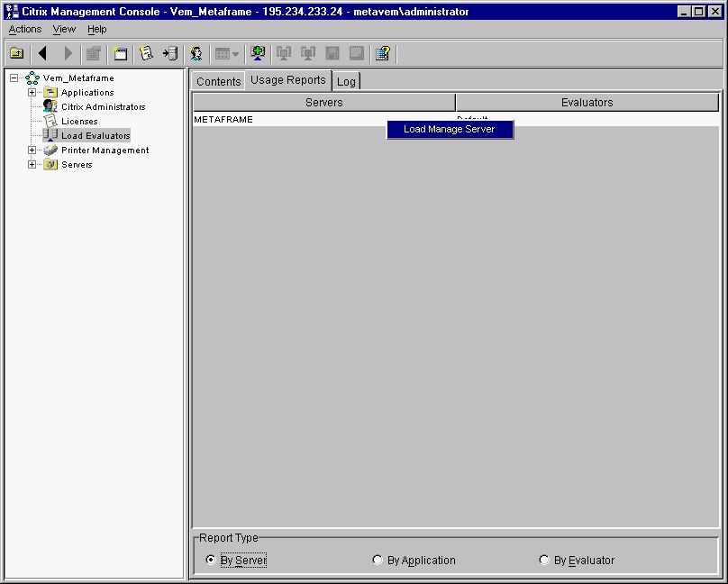Open the Help menu
Image resolution: width=728 pixels, height=584 pixels.
pyautogui.click(x=97, y=29)
